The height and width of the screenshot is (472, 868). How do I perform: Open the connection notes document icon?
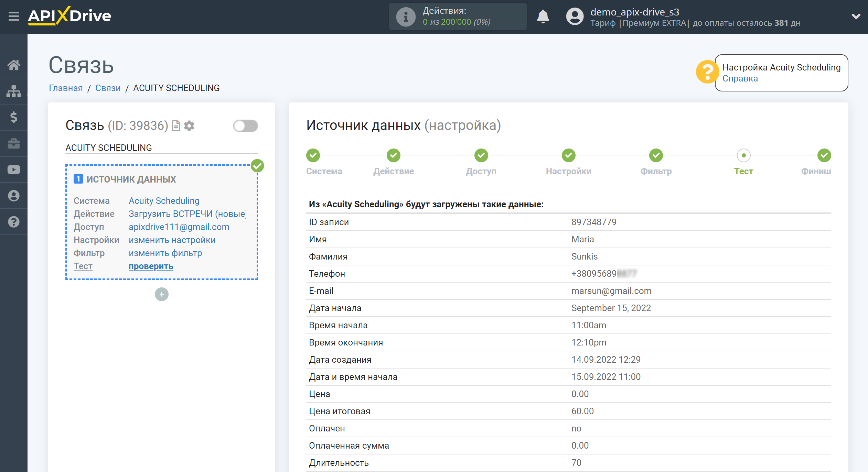pyautogui.click(x=176, y=126)
